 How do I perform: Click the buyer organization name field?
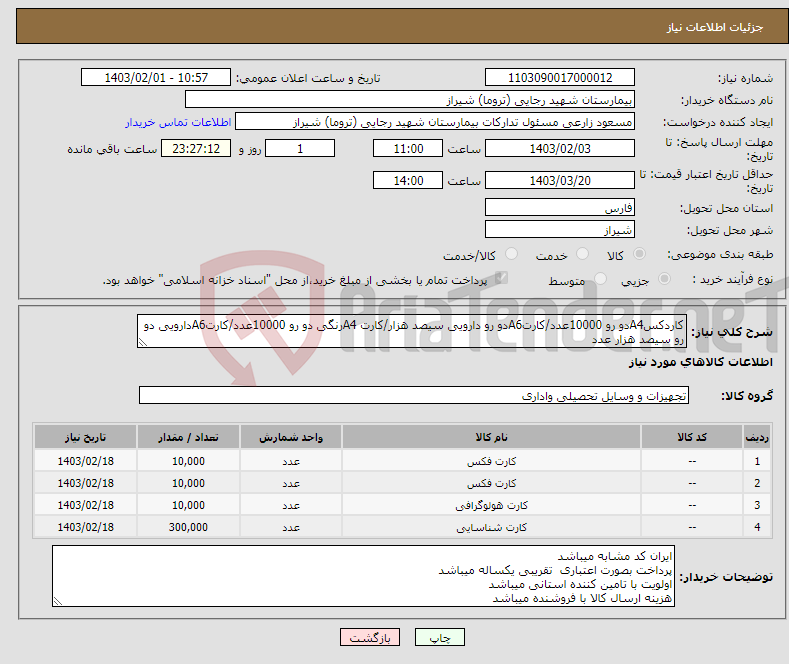pyautogui.click(x=410, y=100)
